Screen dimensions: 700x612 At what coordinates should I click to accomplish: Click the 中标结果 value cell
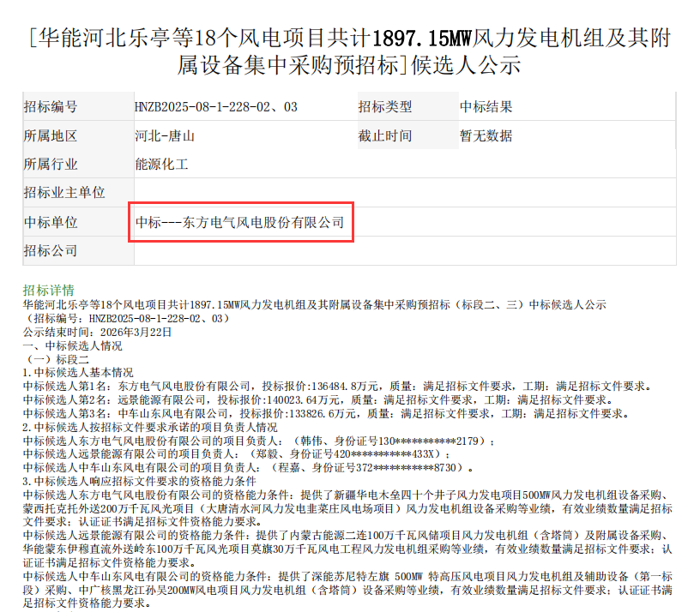486,107
